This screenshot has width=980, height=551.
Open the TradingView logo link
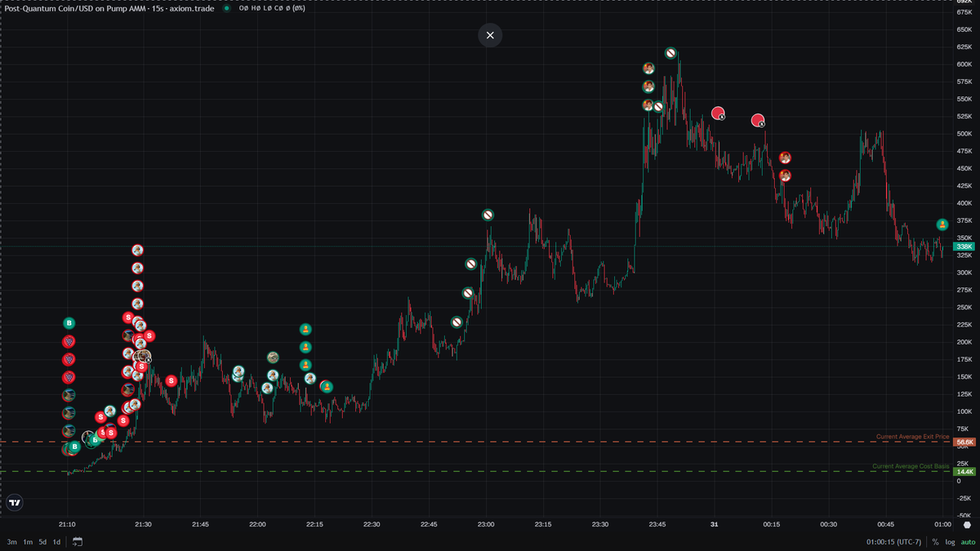(15, 503)
